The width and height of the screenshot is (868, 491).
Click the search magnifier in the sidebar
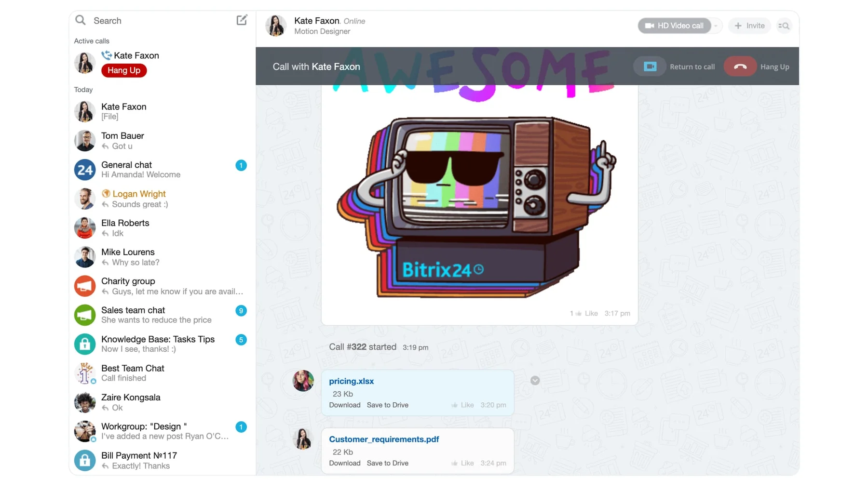(x=80, y=20)
